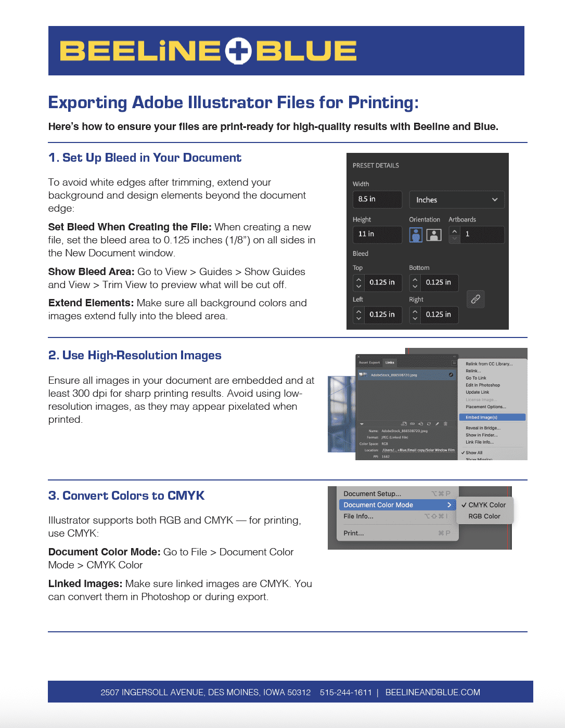Screen dimensions: 565x728
Task: Toggle the Show All checked item
Action: (473, 453)
